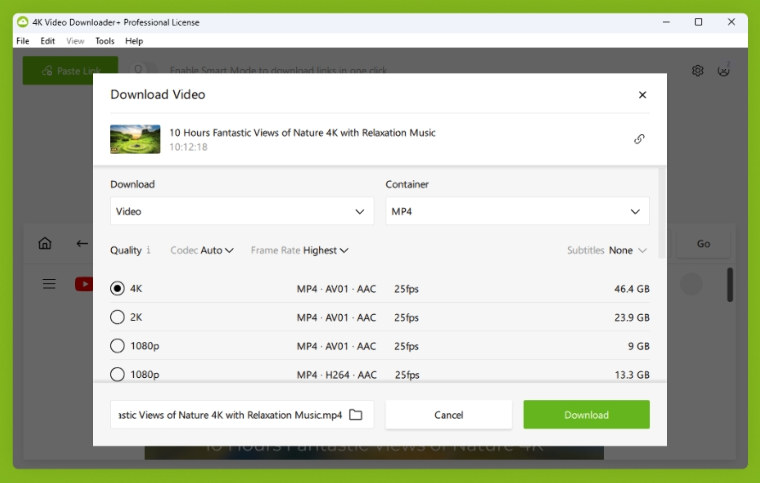Select the 2K quality option
760x483 pixels.
click(117, 317)
